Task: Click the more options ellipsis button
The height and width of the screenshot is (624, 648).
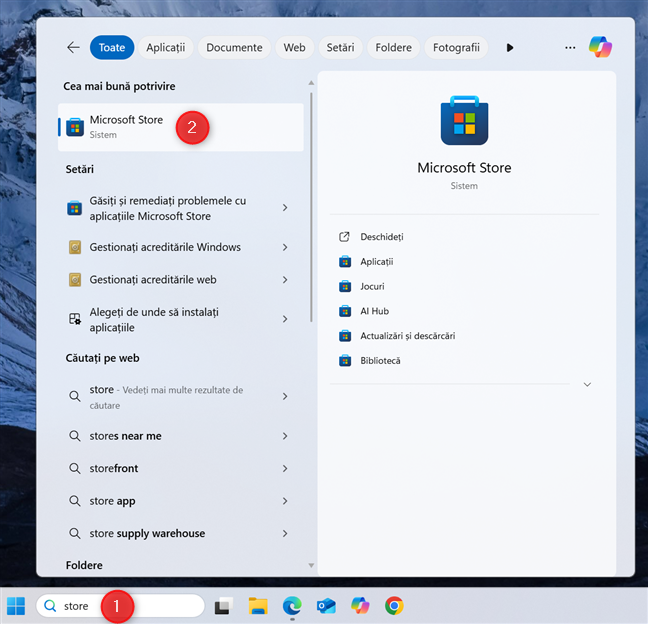Action: (x=570, y=47)
